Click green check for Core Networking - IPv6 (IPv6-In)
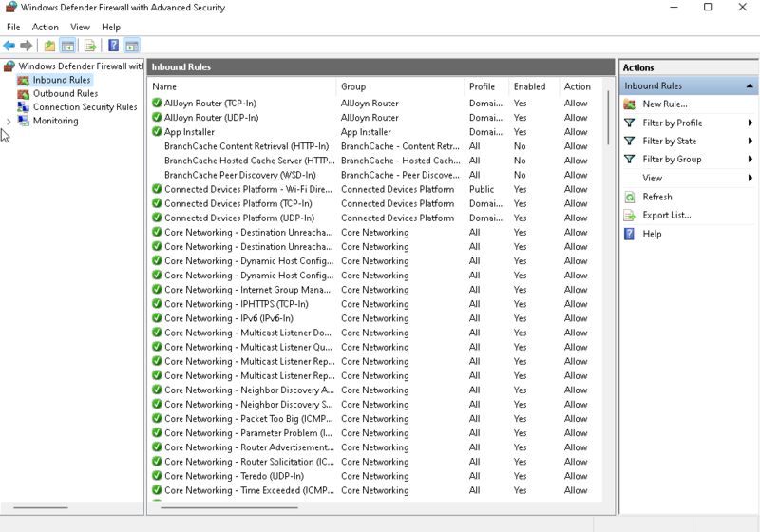Viewport: 760px width, 532px height. click(x=157, y=318)
